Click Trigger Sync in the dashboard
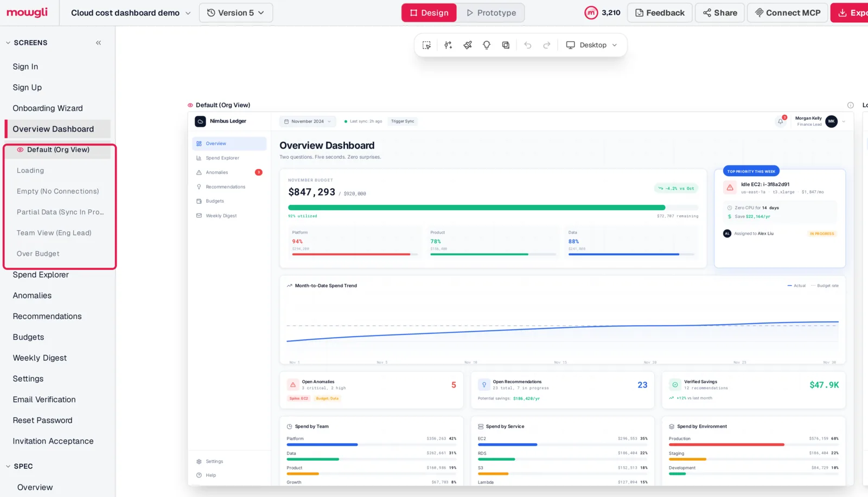The image size is (868, 497). tap(403, 121)
